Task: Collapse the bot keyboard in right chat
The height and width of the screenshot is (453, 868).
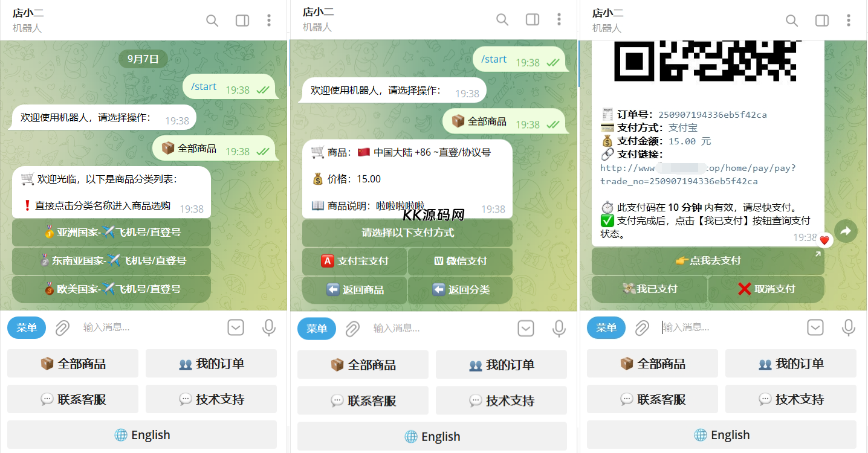Action: click(x=815, y=327)
